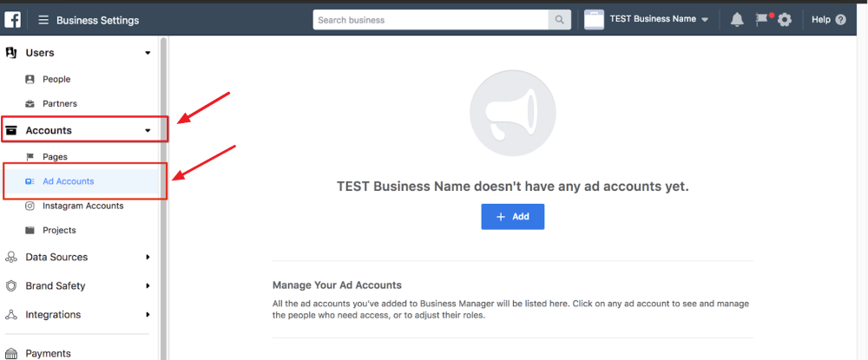Click the Users section label
The height and width of the screenshot is (360, 868).
[x=40, y=53]
